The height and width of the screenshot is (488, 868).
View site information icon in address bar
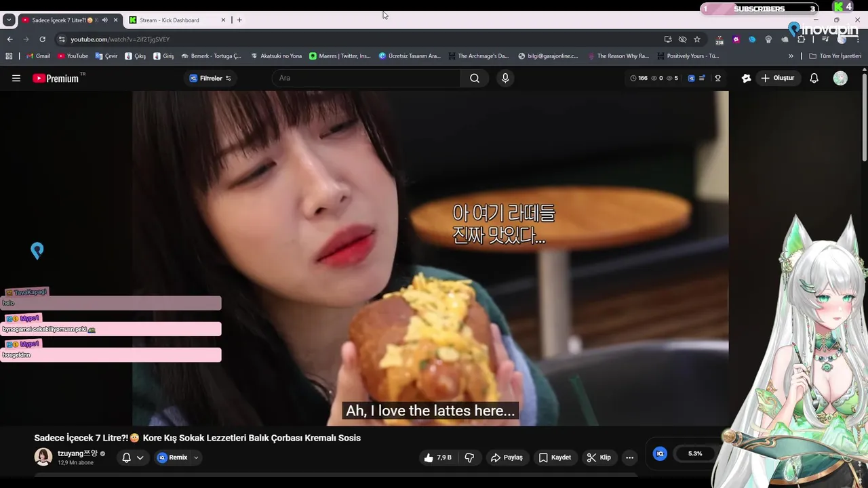point(62,39)
